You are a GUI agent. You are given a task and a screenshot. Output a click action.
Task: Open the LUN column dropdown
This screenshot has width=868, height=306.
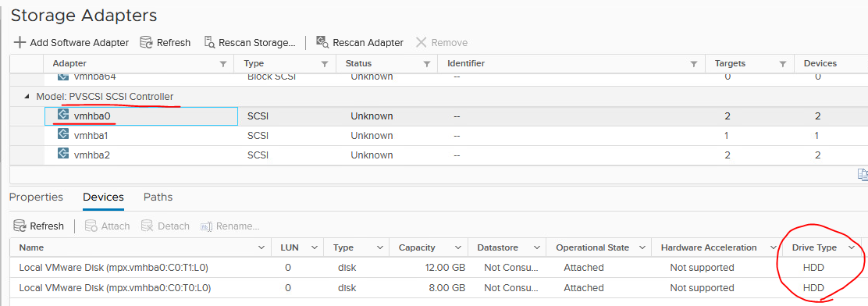pyautogui.click(x=315, y=248)
